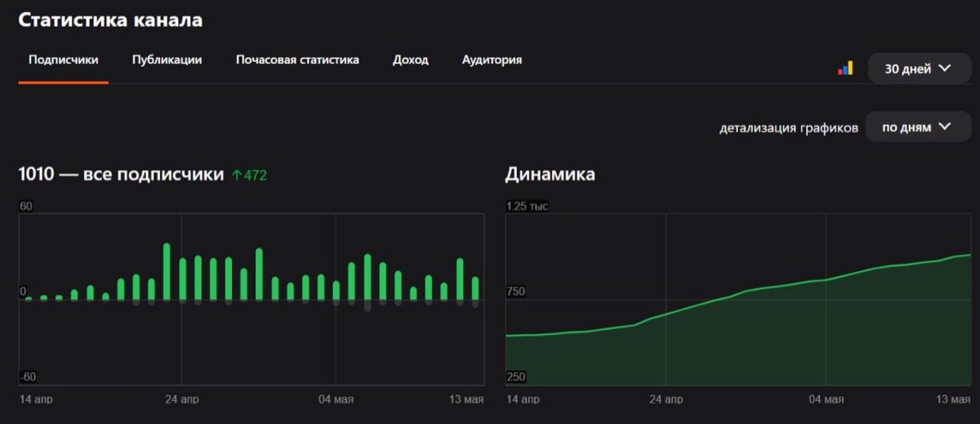Switch to the Публикации tab
The width and height of the screenshot is (980, 424).
167,60
